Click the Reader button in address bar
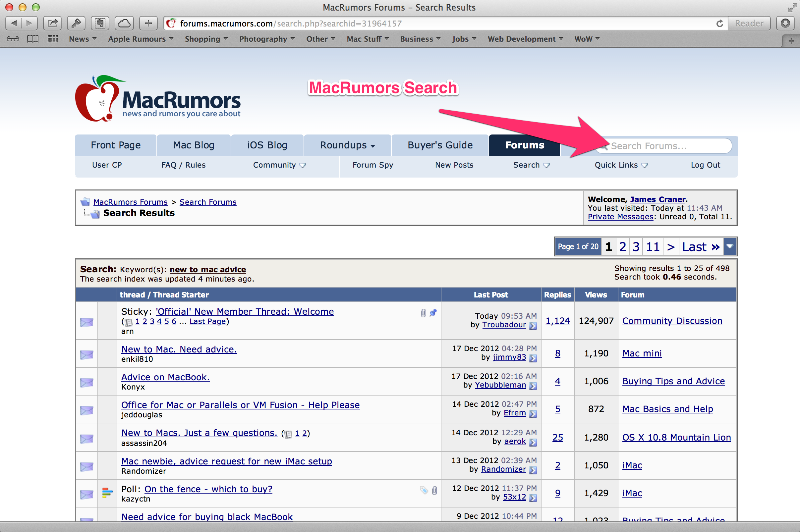This screenshot has height=532, width=800. point(749,24)
